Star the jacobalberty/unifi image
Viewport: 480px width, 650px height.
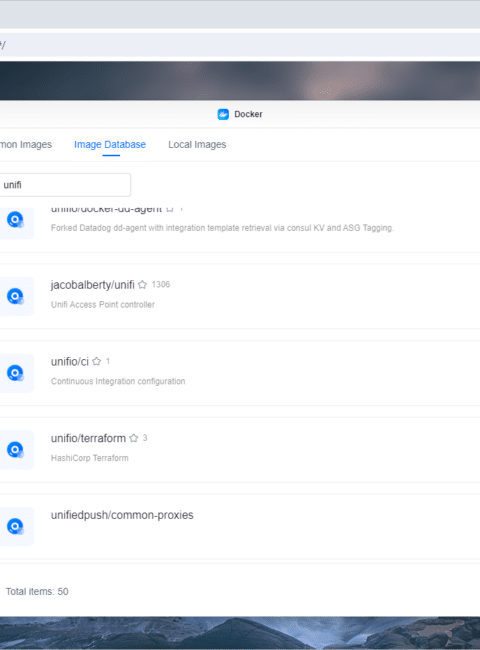coord(142,285)
